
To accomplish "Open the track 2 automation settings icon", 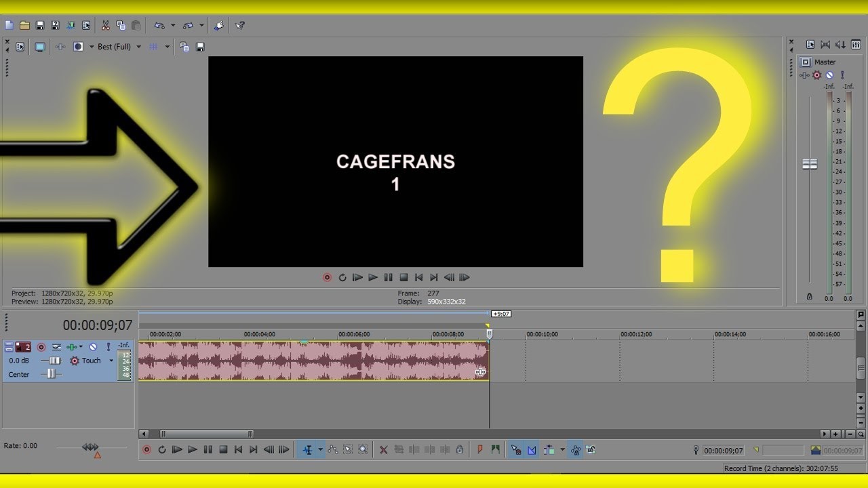I will 75,361.
